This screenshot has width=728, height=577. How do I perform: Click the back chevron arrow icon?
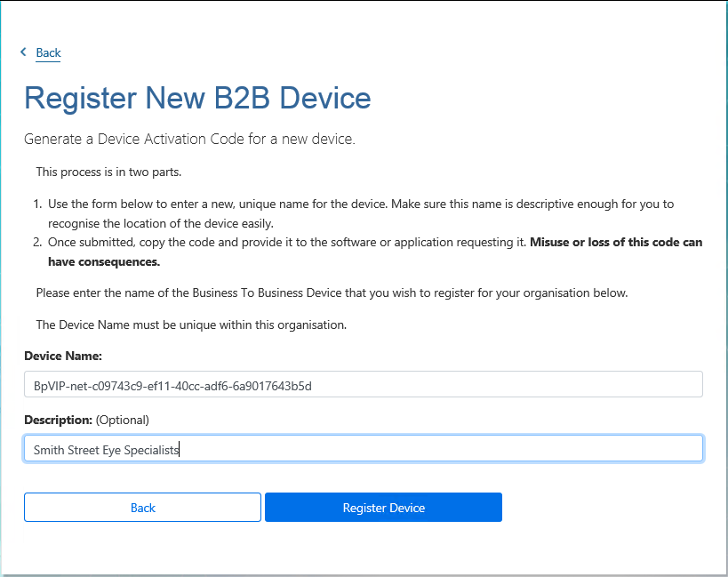point(23,52)
